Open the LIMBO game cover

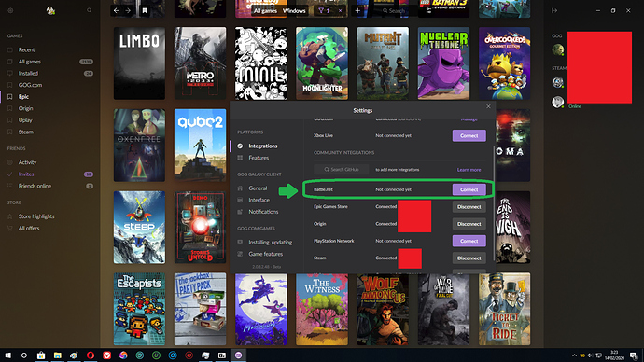pyautogui.click(x=139, y=63)
